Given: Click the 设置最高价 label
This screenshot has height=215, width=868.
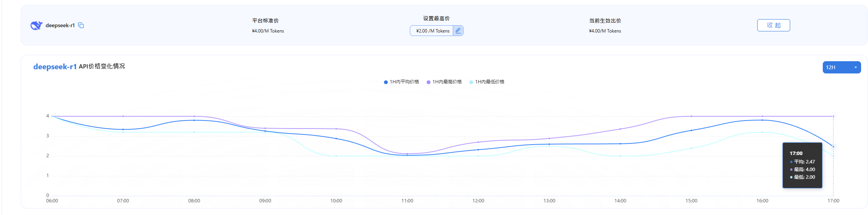Looking at the screenshot, I should [x=436, y=18].
